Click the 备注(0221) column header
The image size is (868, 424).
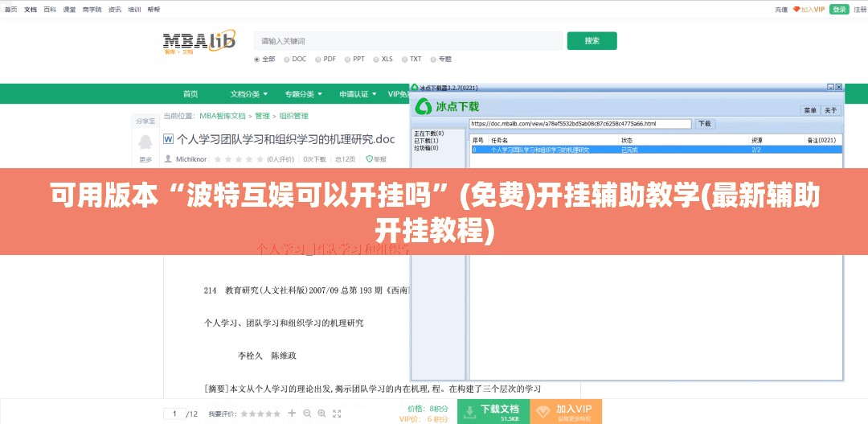[x=821, y=141]
